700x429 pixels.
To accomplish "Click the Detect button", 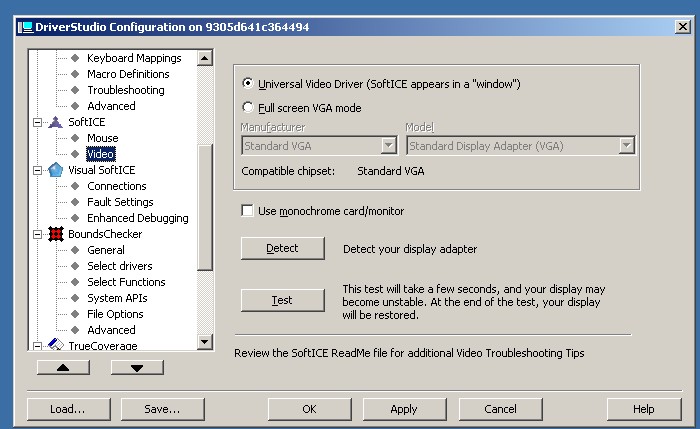I will point(283,248).
